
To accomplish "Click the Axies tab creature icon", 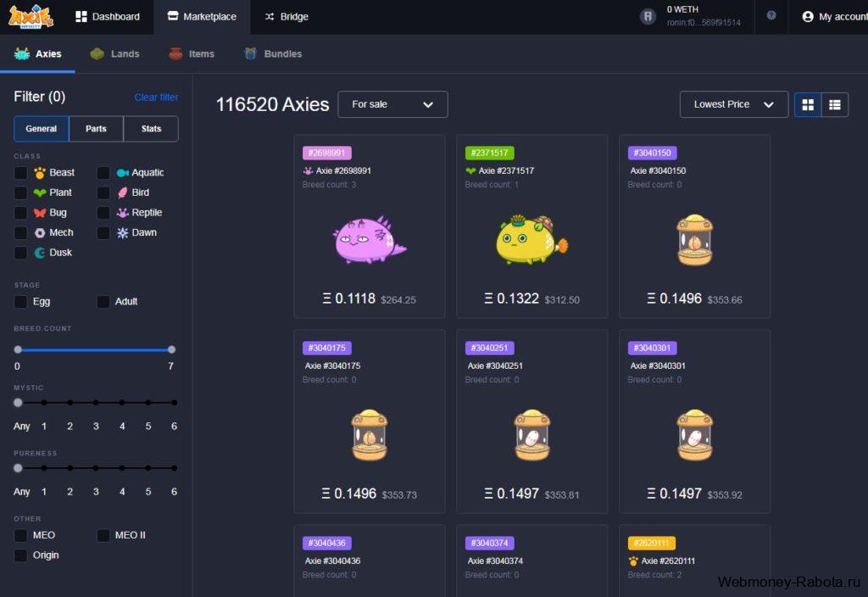I will coord(22,53).
